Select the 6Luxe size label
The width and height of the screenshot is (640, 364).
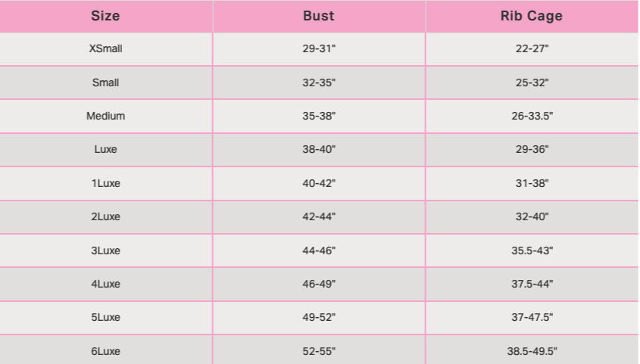point(105,351)
